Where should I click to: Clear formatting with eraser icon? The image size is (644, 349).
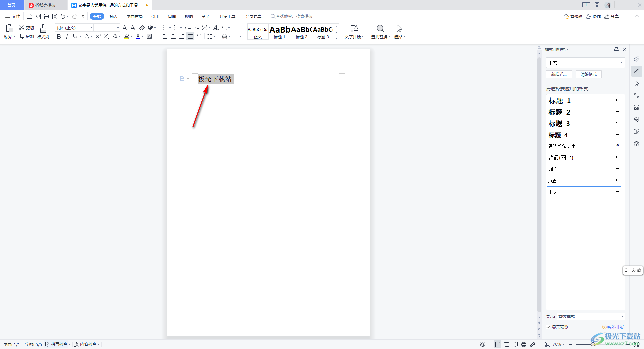(x=142, y=28)
